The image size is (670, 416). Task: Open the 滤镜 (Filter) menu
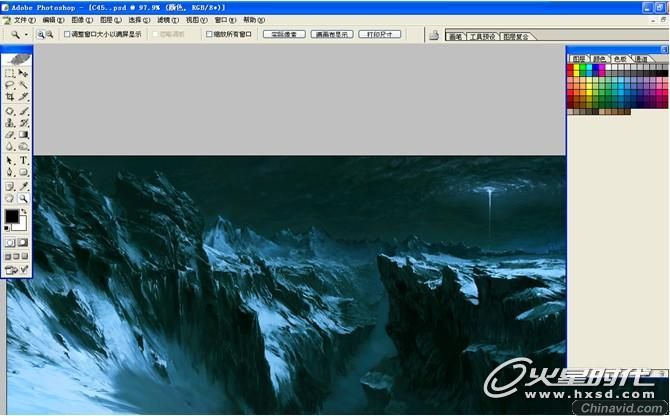coord(168,20)
